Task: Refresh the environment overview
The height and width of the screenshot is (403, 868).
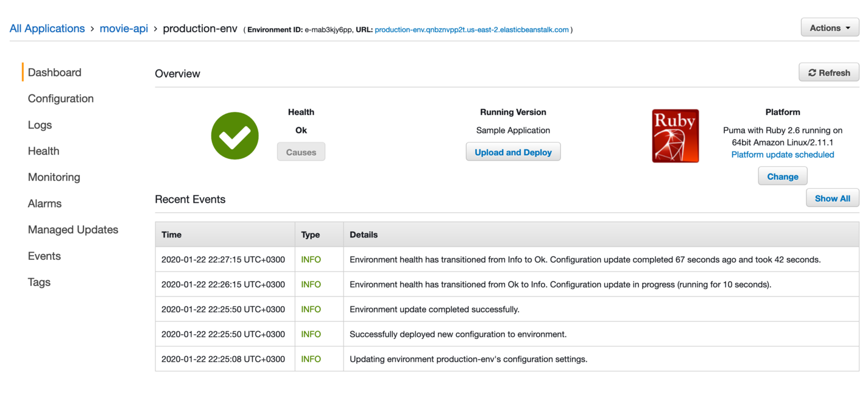Action: point(828,72)
